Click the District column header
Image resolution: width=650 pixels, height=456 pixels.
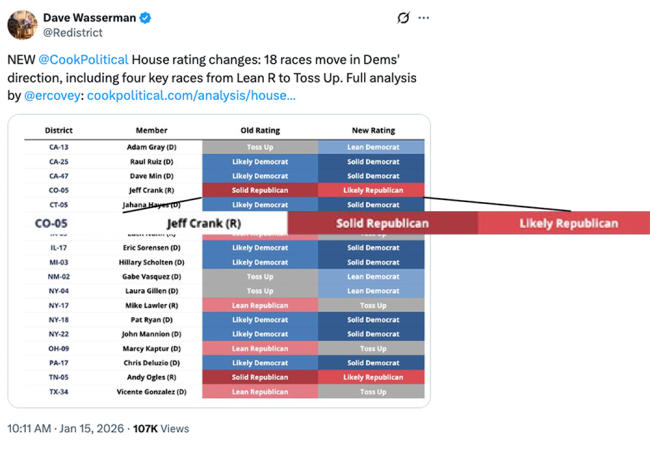click(59, 130)
